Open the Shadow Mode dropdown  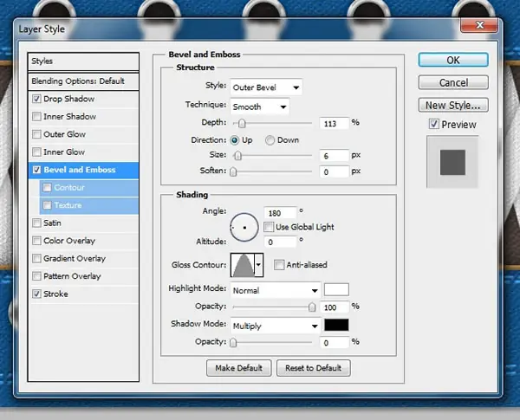(276, 326)
